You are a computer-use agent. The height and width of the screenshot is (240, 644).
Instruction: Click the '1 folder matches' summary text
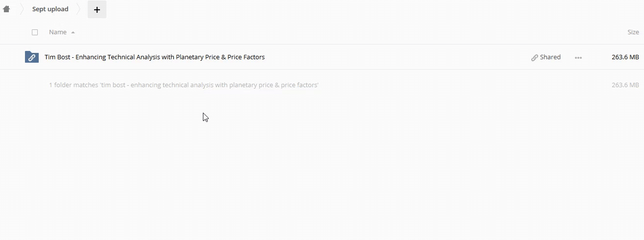point(184,85)
